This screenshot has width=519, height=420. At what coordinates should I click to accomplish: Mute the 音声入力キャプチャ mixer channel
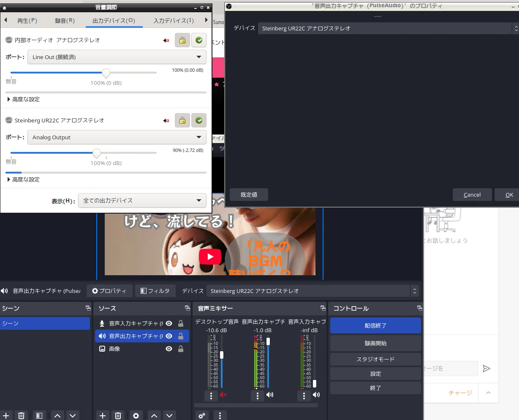316,395
